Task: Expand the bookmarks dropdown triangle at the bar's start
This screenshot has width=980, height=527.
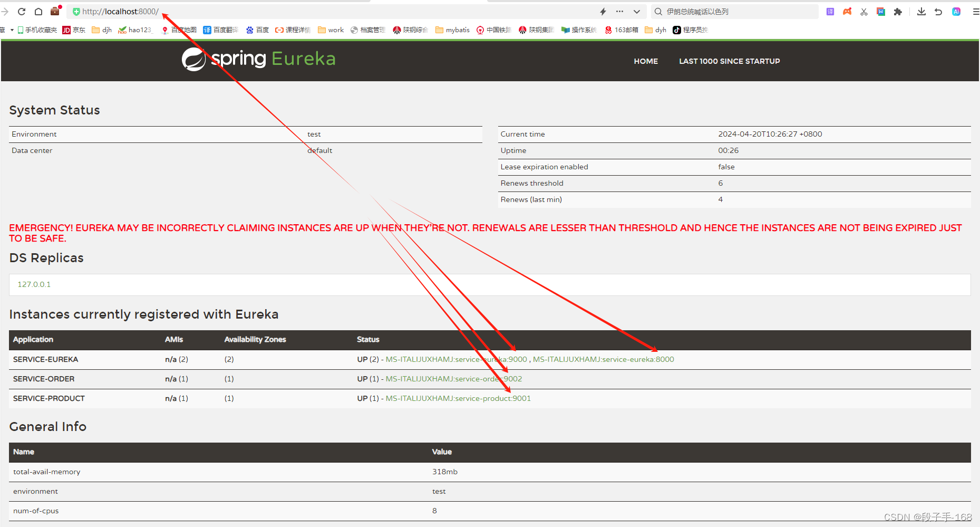Action: [x=12, y=30]
